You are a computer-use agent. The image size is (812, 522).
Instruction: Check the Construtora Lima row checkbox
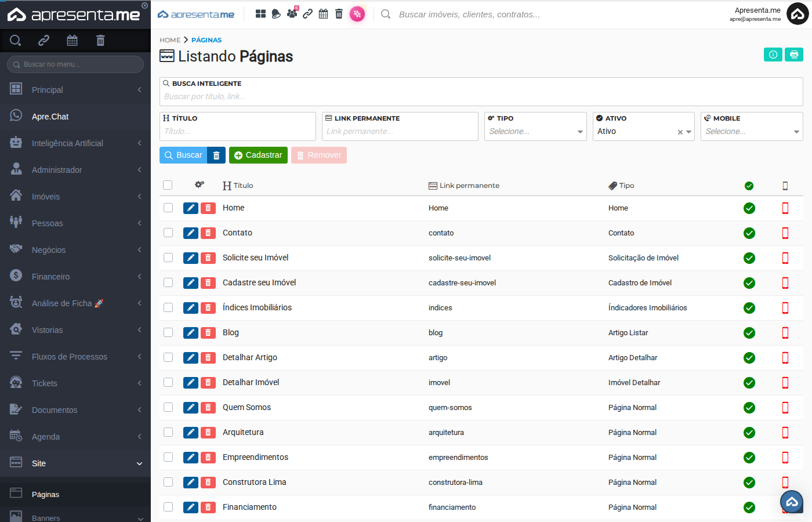point(168,482)
